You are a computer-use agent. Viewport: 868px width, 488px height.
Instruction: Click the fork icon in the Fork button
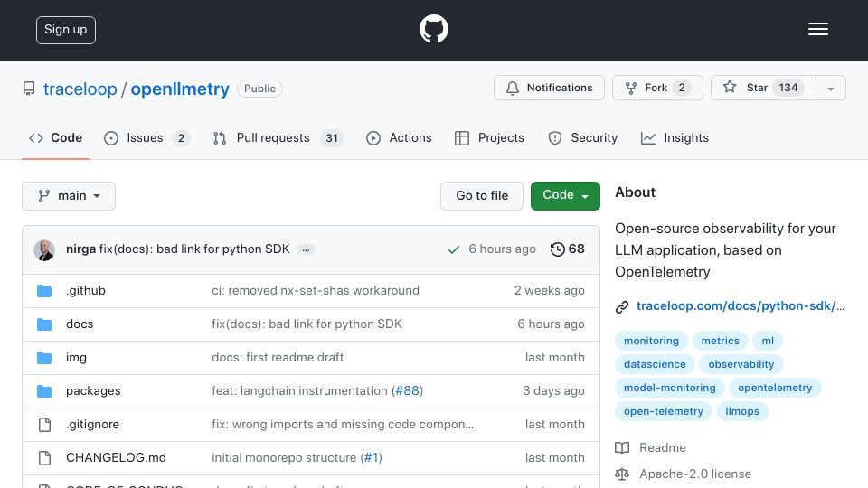[x=630, y=88]
